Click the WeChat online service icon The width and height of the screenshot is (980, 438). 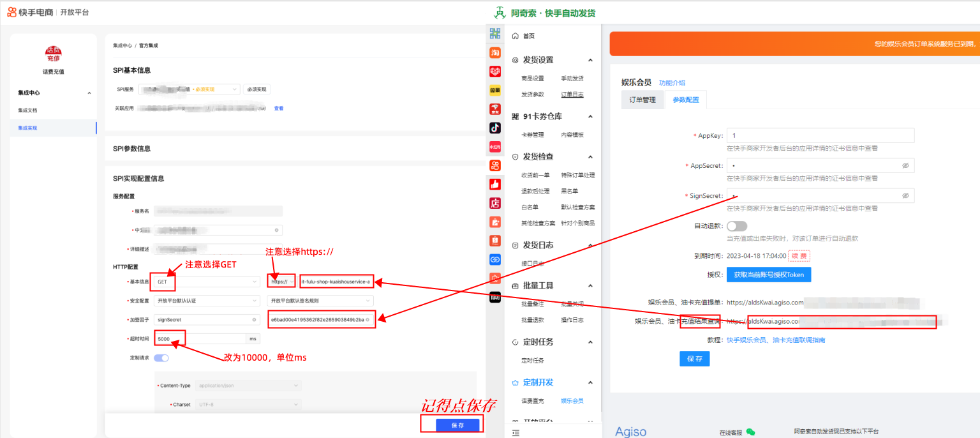[750, 432]
